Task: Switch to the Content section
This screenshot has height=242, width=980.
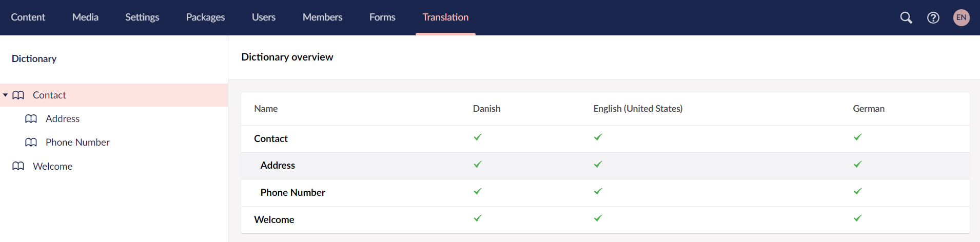Action: point(28,17)
